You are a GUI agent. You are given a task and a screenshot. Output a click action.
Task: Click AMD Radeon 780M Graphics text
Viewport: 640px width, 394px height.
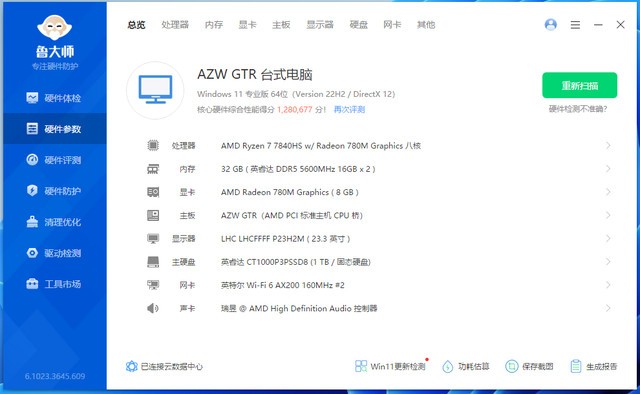tap(290, 192)
